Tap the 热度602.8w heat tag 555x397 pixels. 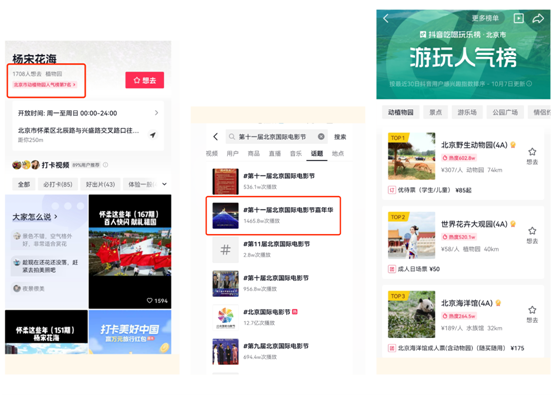tap(459, 157)
